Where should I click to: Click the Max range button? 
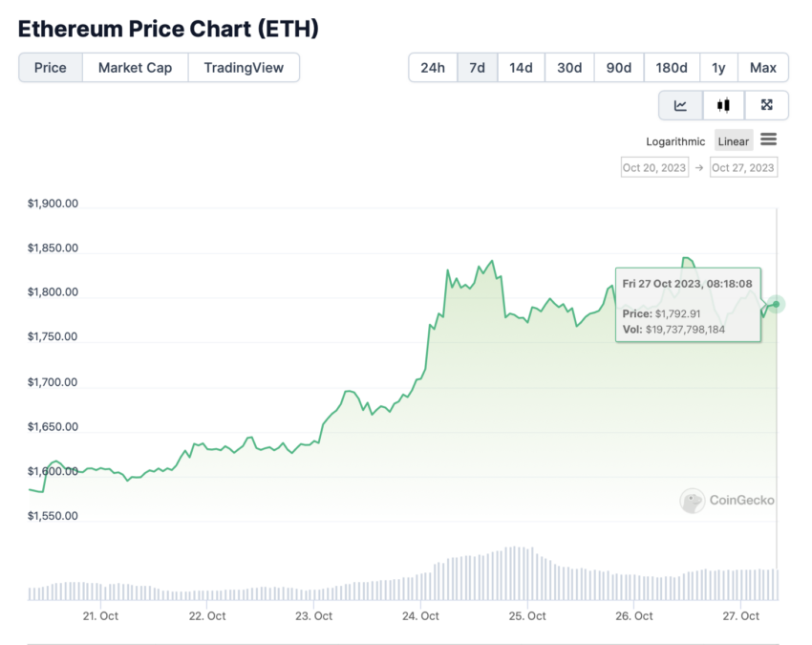pos(763,67)
